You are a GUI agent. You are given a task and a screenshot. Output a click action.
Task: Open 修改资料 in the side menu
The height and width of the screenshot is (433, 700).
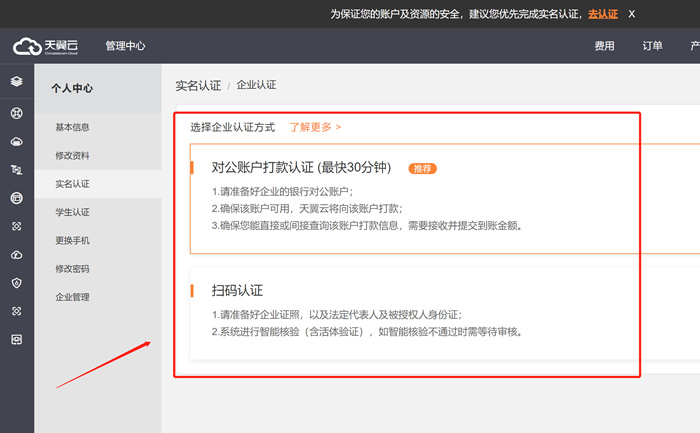tap(72, 156)
